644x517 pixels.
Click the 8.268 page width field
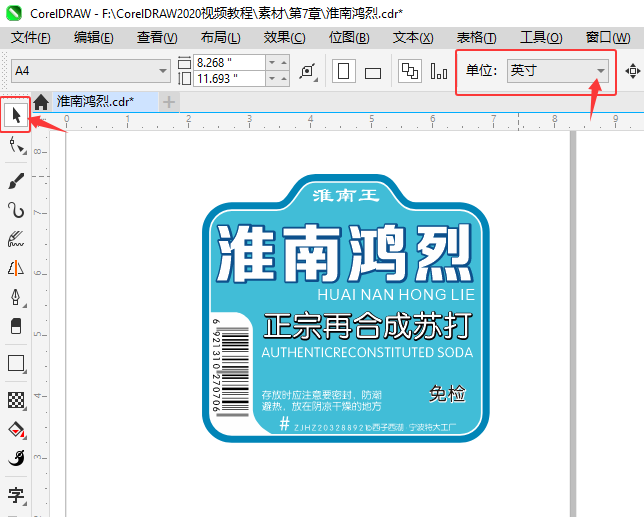tap(229, 63)
